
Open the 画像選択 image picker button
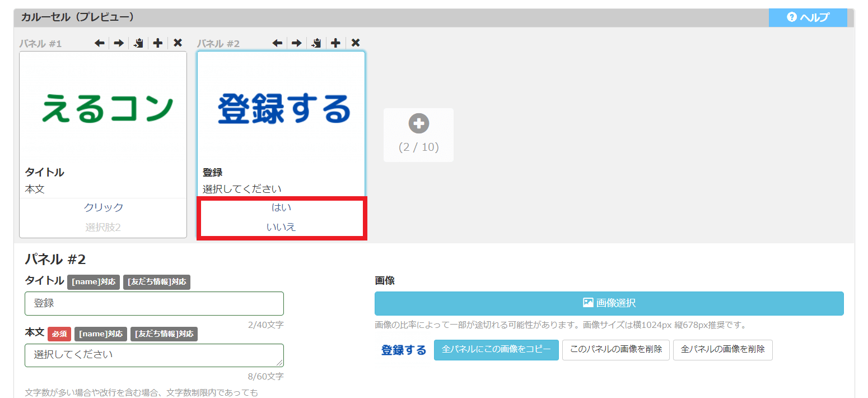(x=609, y=303)
